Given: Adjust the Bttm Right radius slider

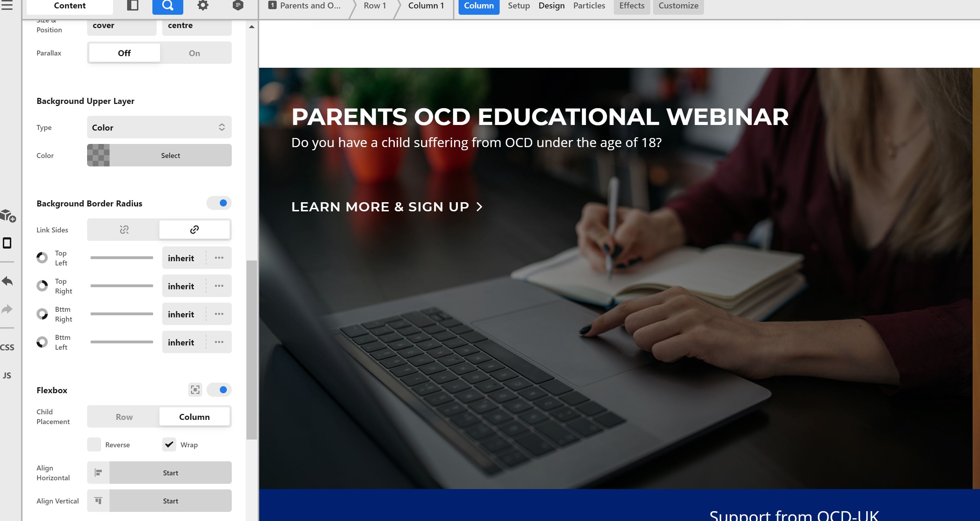Looking at the screenshot, I should [122, 314].
